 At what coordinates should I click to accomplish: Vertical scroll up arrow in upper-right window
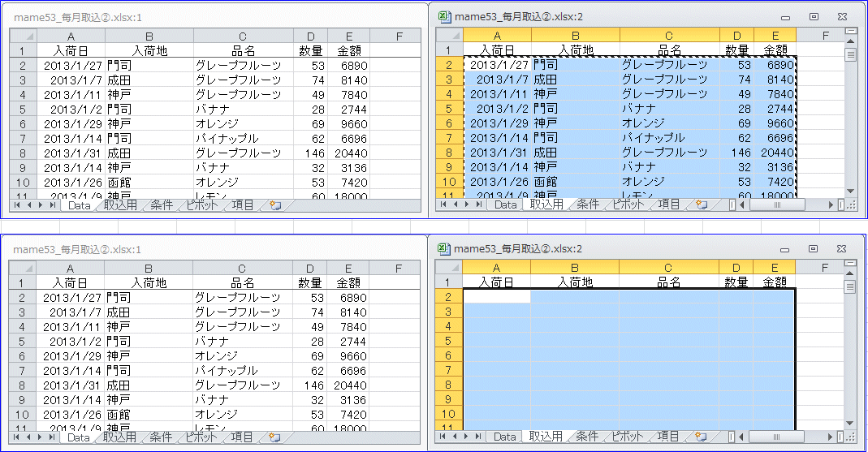point(851,42)
